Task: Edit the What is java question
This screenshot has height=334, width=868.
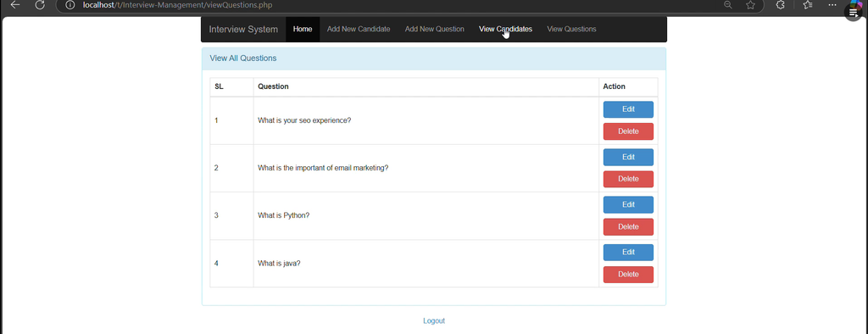Action: 628,253
